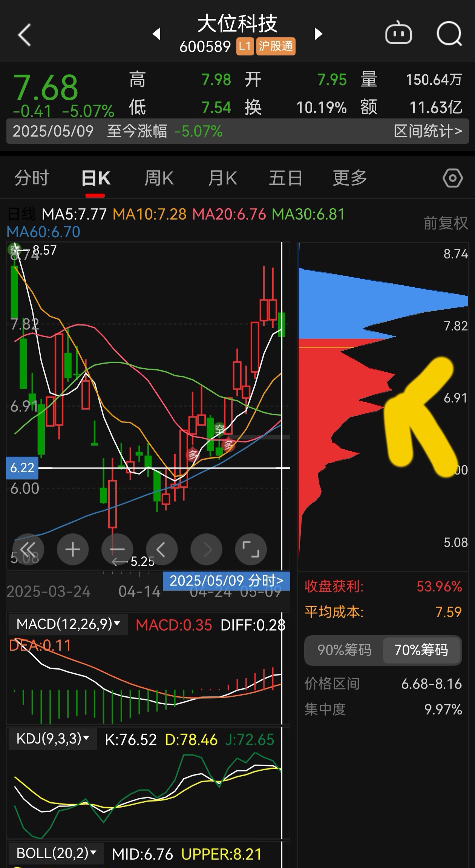This screenshot has height=868, width=475.
Task: Tap the 6.22 crosshair price tag
Action: click(x=22, y=468)
